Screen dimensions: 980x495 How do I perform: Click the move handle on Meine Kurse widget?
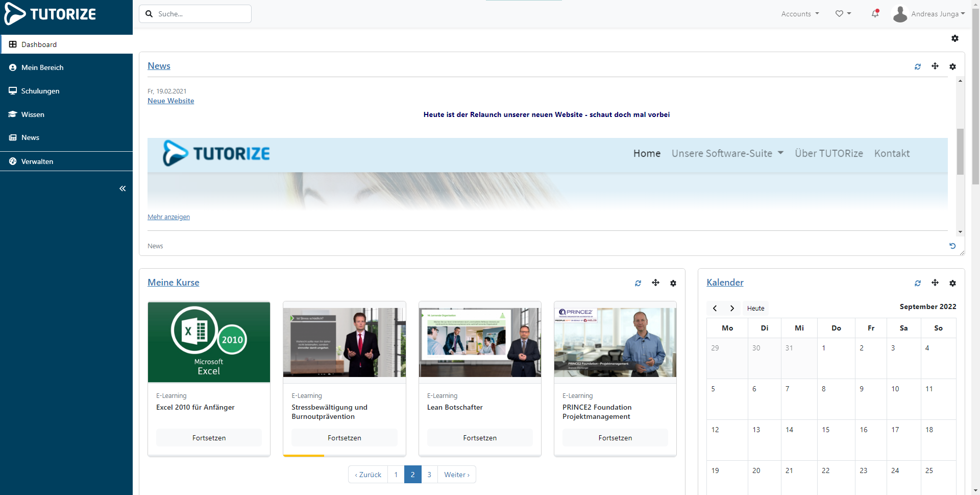coord(655,282)
